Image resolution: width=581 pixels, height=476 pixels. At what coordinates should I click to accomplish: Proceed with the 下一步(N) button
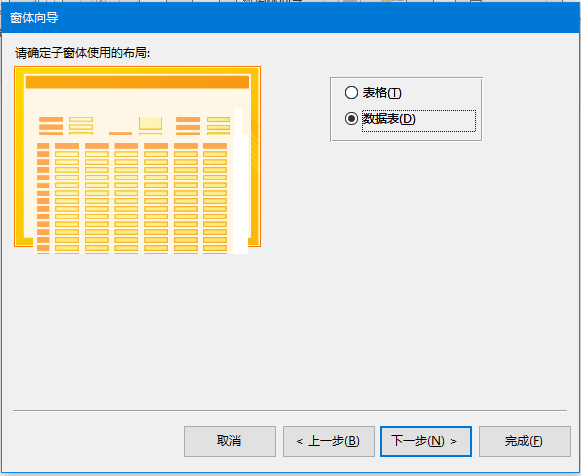click(426, 441)
